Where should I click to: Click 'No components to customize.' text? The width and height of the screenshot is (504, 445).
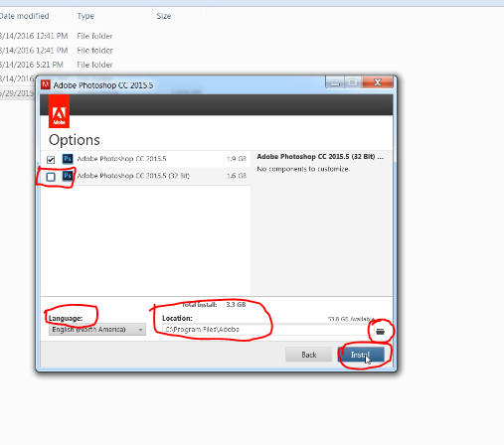pos(303,169)
